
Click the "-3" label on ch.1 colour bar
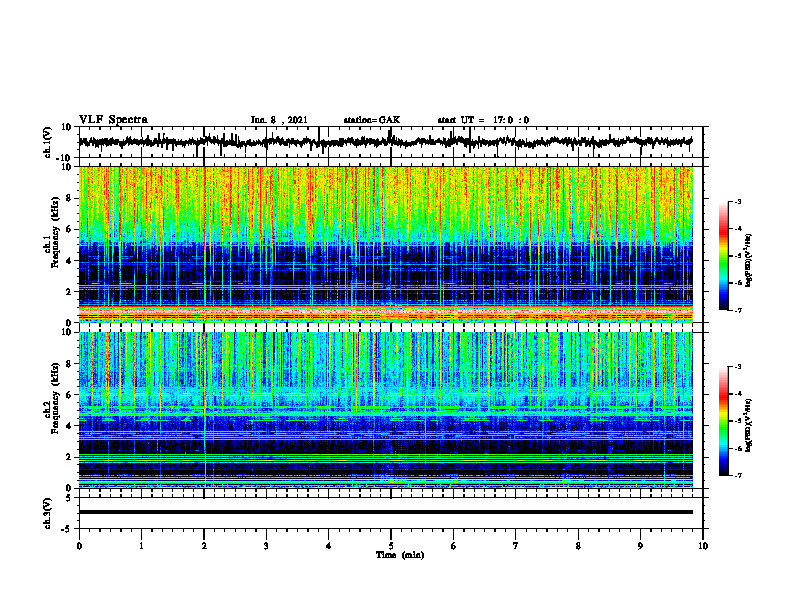coord(738,201)
